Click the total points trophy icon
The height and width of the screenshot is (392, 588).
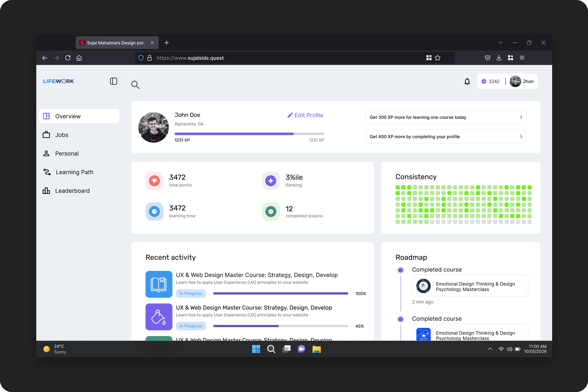(x=154, y=181)
